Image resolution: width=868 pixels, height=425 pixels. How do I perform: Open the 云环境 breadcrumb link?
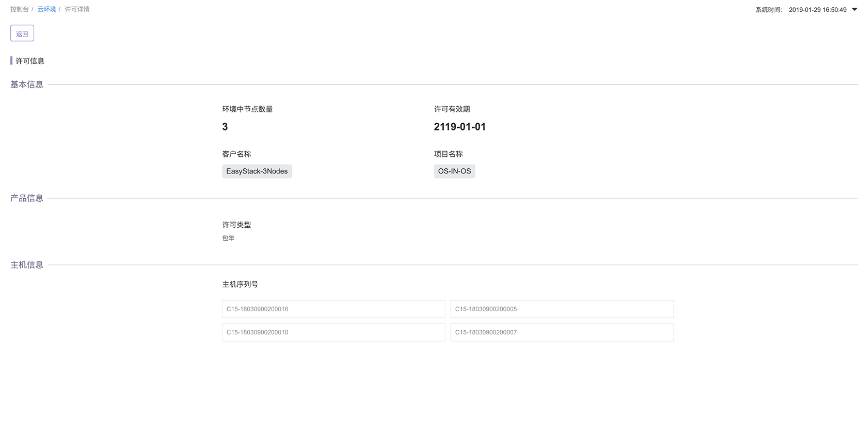tap(47, 9)
